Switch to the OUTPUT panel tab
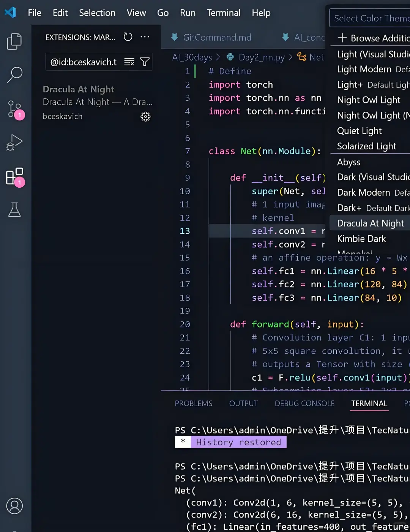This screenshot has width=410, height=532. [243, 403]
